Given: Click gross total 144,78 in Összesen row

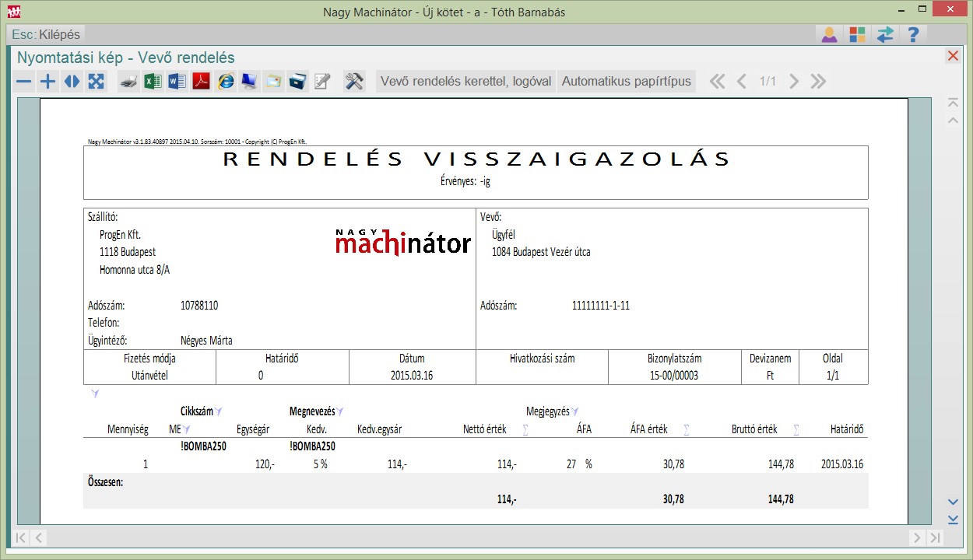Looking at the screenshot, I should 781,499.
